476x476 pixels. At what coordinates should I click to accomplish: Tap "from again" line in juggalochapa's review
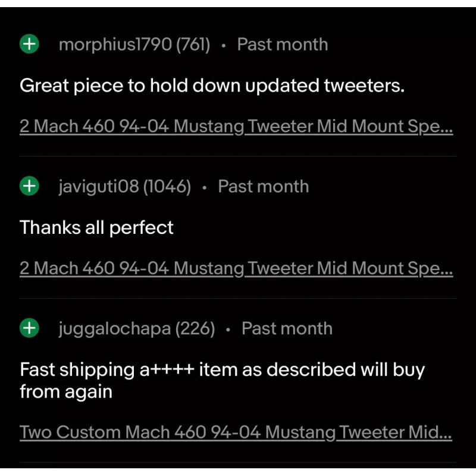tap(66, 392)
